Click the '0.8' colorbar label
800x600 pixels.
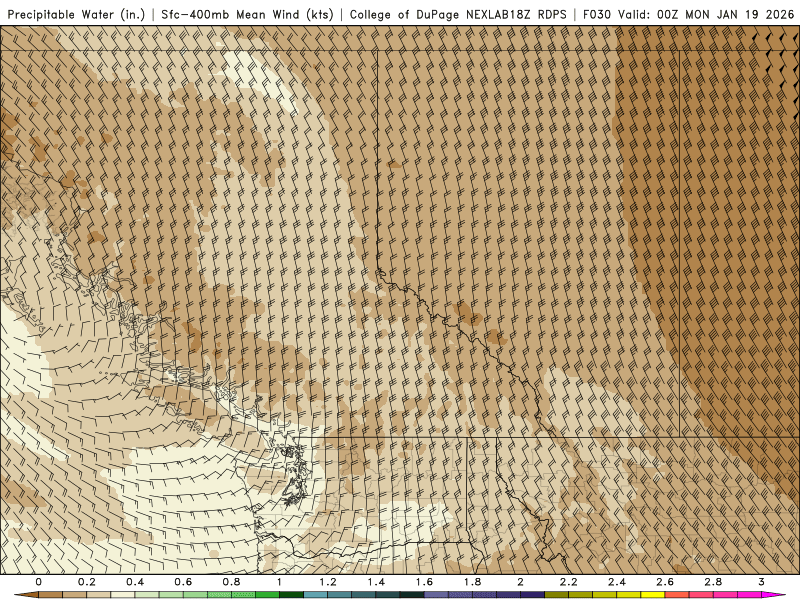tap(231, 582)
